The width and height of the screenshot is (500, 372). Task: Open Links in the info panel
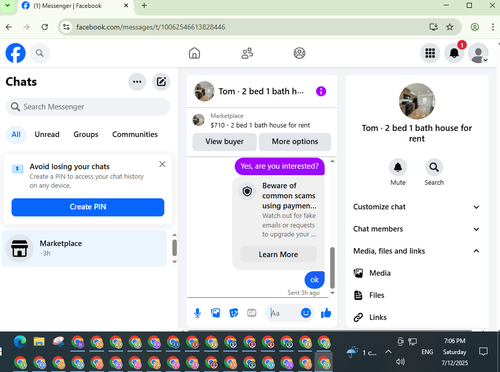(x=417, y=317)
